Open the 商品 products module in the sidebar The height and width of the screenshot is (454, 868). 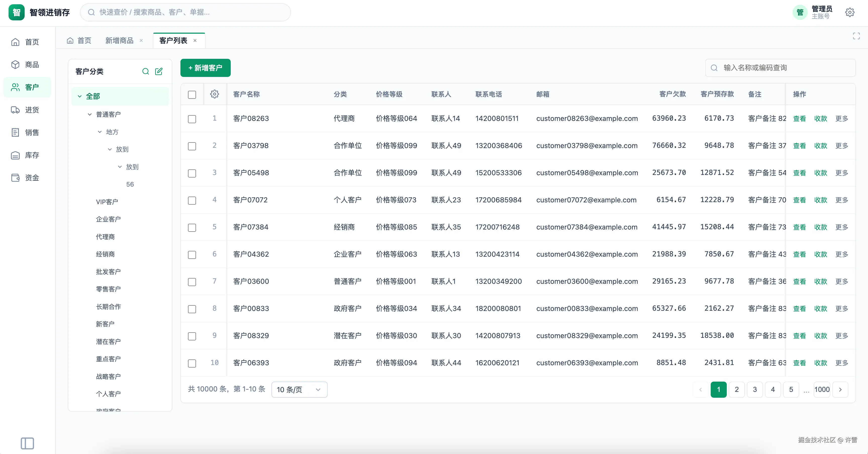[27, 64]
